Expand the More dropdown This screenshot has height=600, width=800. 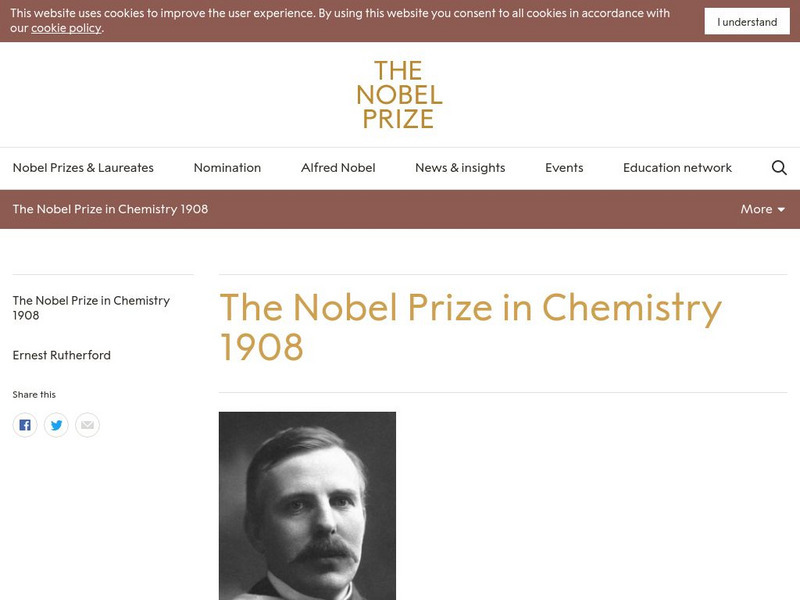(x=762, y=209)
